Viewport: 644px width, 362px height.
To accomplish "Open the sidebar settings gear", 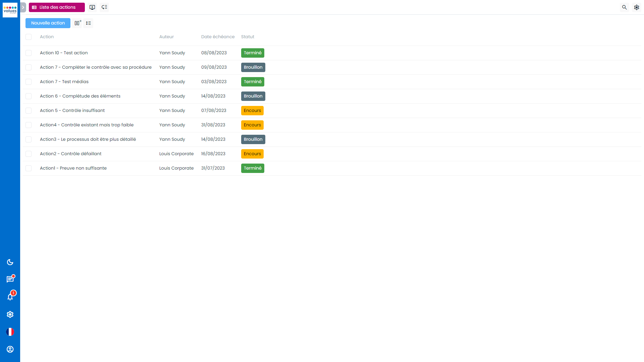I will coord(10,314).
